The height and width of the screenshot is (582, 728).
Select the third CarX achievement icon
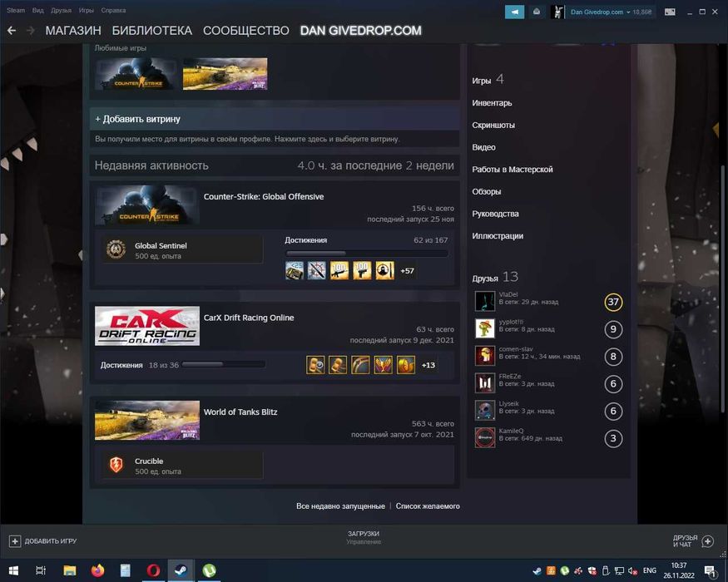tap(360, 365)
